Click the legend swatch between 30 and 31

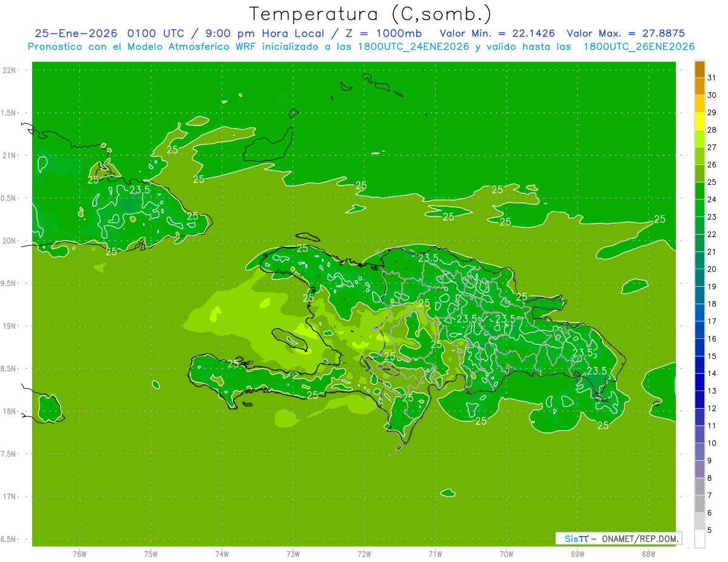tap(699, 86)
